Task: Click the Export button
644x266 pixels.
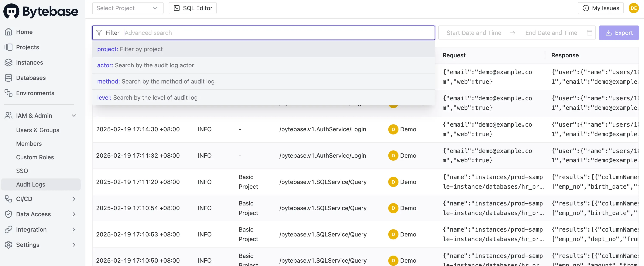Action: coord(619,33)
